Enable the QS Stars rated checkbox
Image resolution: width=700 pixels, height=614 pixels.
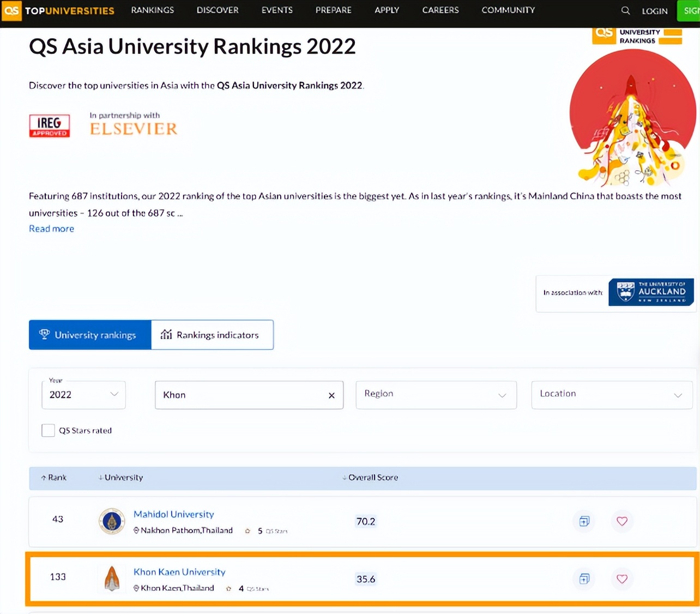tap(49, 430)
